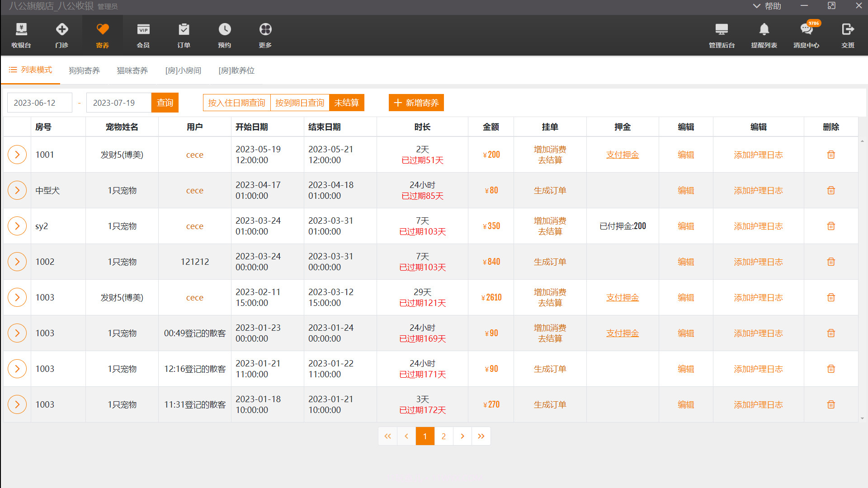The image size is (868, 488).
Task: Expand details for room 1002
Action: (17, 262)
